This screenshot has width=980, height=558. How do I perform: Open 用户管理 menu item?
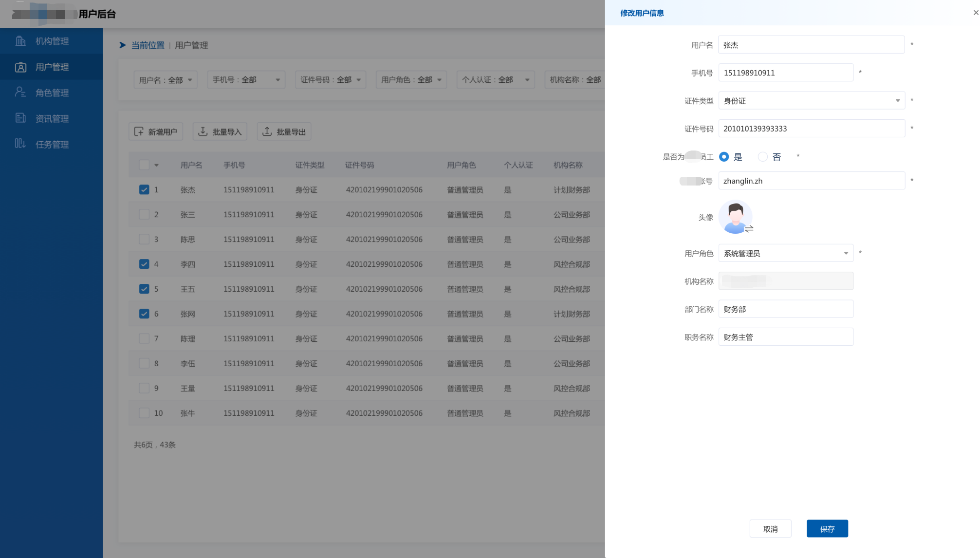(52, 67)
